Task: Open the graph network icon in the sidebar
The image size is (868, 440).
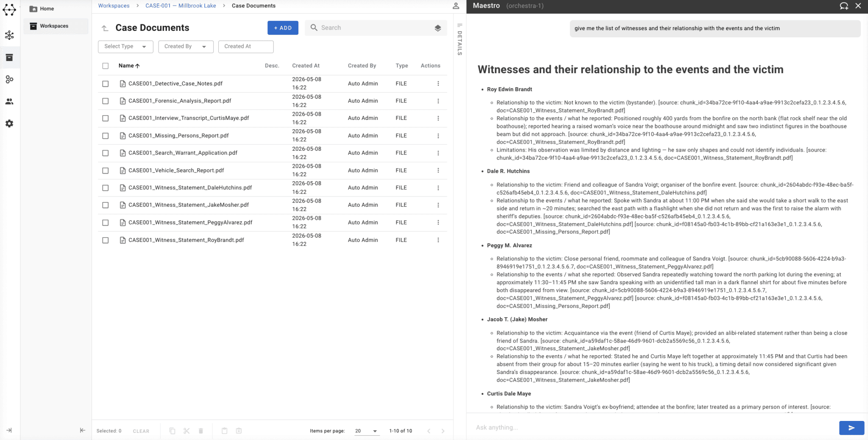Action: (9, 35)
